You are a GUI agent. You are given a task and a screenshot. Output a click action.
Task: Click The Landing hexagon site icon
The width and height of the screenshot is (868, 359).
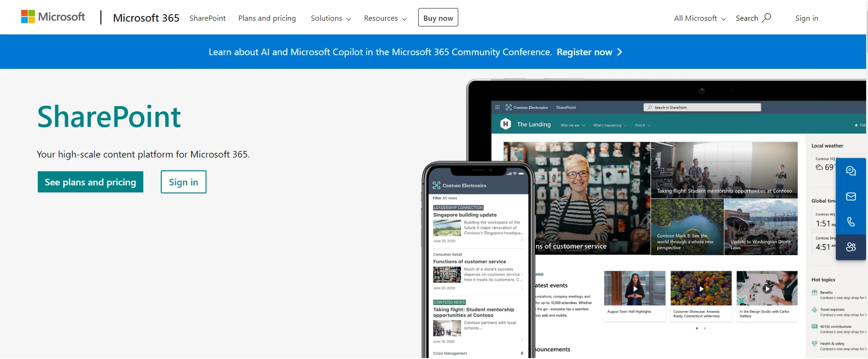coord(505,124)
